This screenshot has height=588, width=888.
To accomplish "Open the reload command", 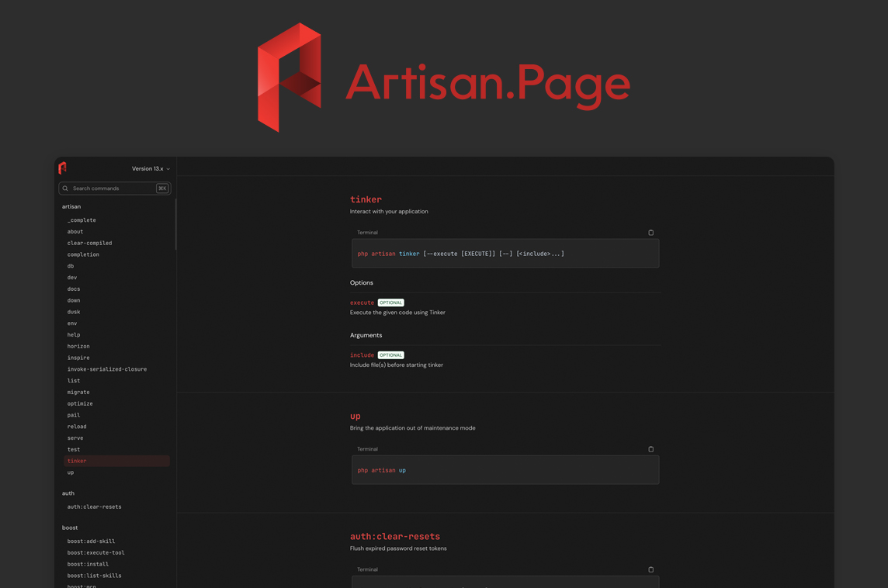I will tap(77, 427).
